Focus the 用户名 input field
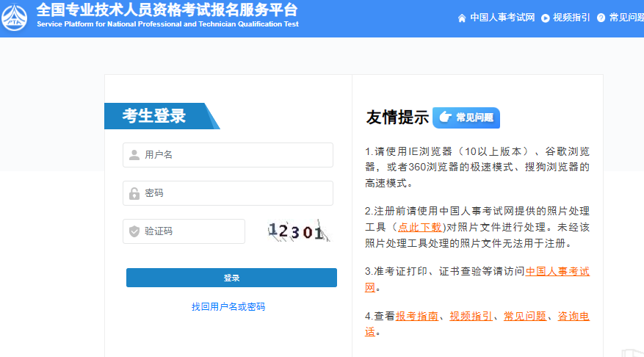Viewport: 644px width, 357px height. [235, 155]
